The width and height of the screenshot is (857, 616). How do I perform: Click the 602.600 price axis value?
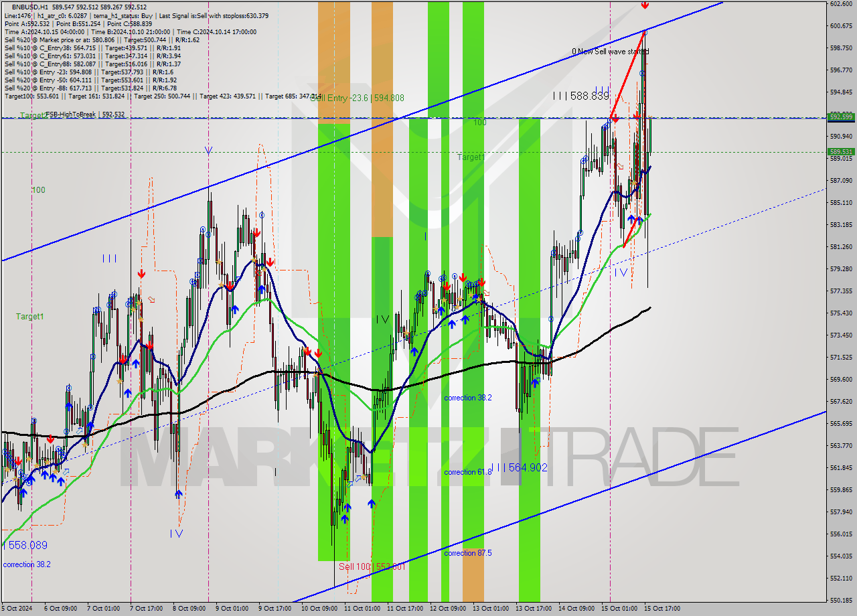pos(841,4)
